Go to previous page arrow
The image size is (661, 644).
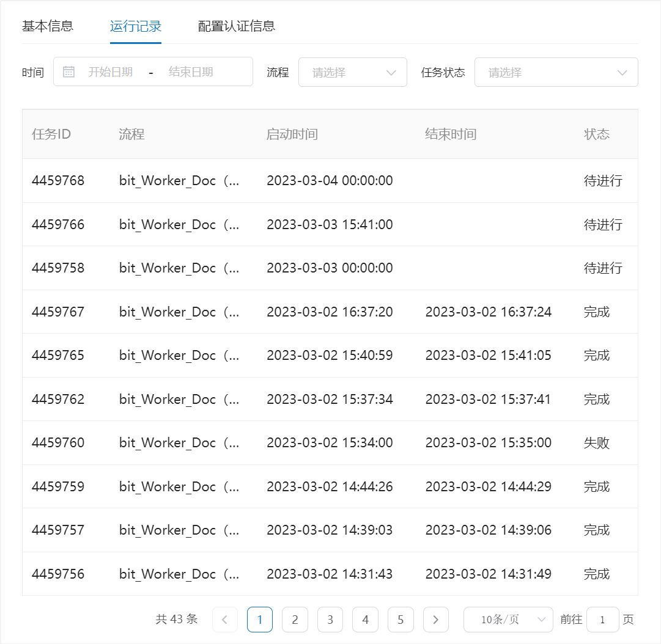coord(224,620)
